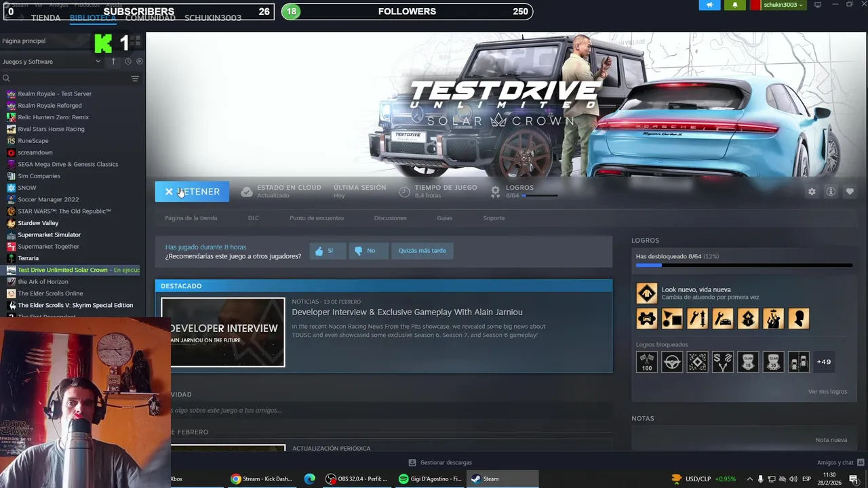The image size is (868, 488).
Task: Click the wrench-over-car unlocked achievement icon
Action: coord(723,319)
